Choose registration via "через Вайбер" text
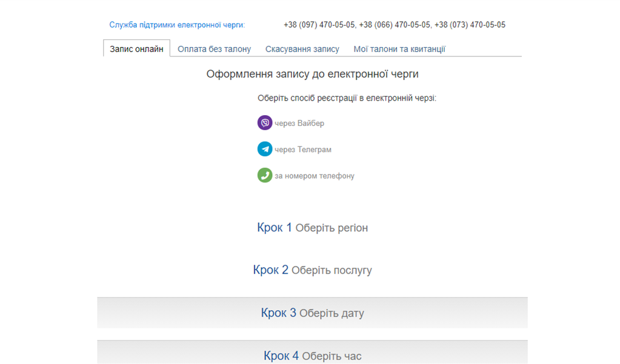 (x=299, y=124)
